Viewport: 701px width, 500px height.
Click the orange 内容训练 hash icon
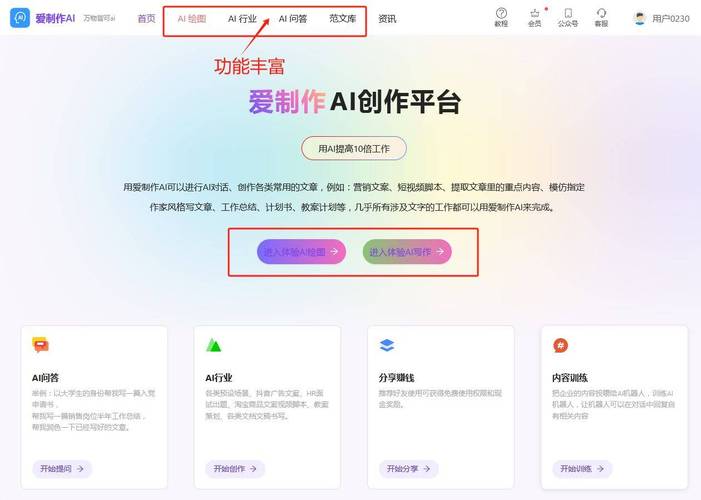(561, 345)
